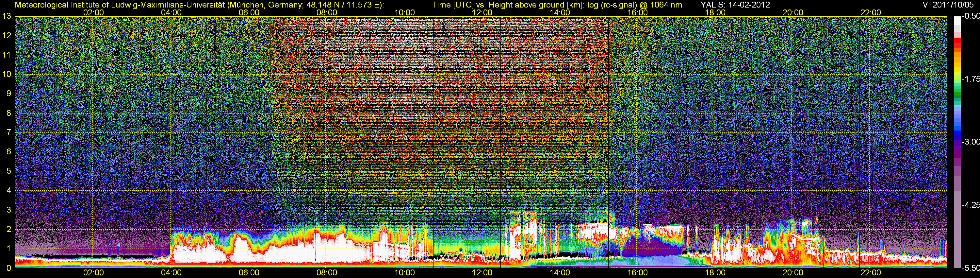Click the 'Time [UTC] vs. Height above ground' title
980x278 pixels.
click(557, 5)
